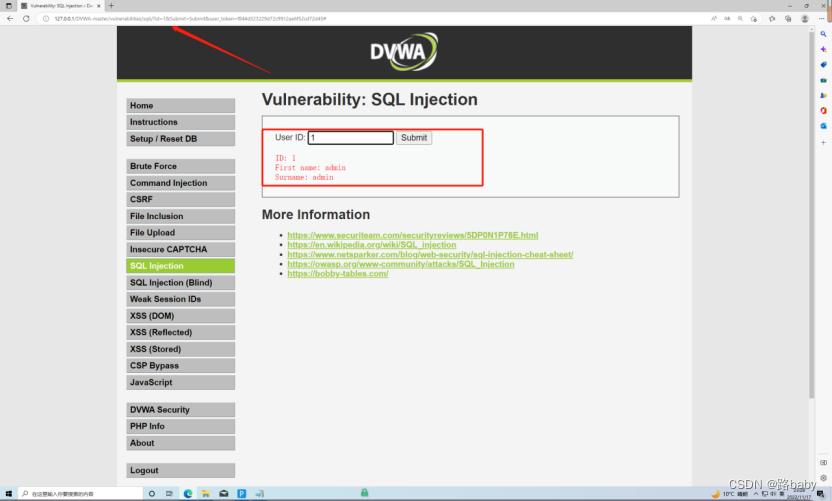
Task: Open the Immersive Reader (translate) icon
Action: tap(727, 19)
